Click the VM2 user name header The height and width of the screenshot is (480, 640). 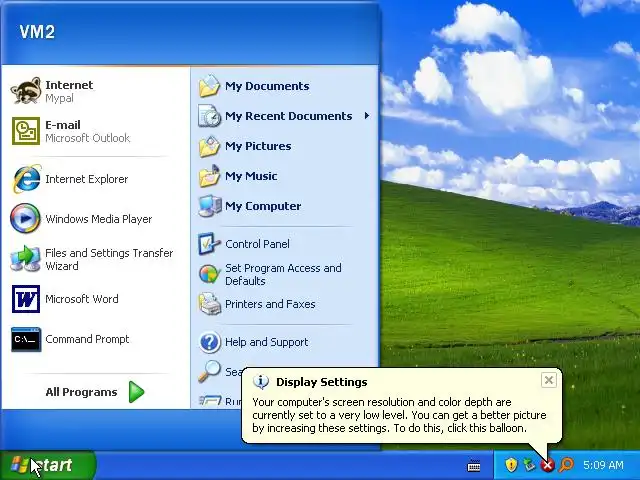click(x=37, y=32)
